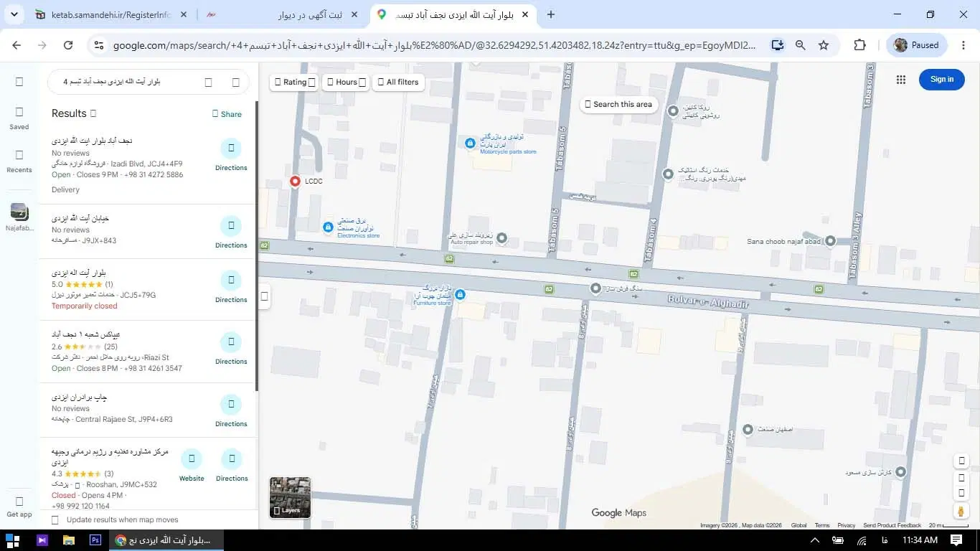Open File Explorer from the taskbar

pos(68,540)
